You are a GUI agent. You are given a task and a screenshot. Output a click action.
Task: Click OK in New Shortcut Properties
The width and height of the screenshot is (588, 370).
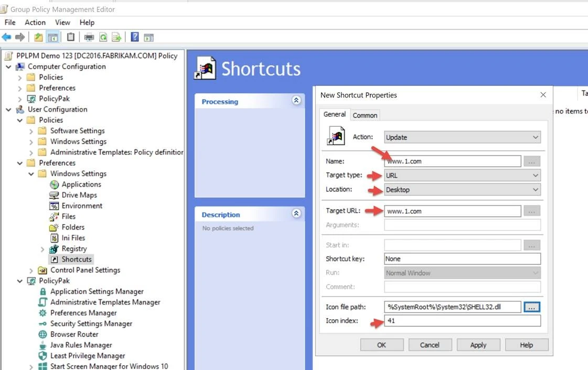pyautogui.click(x=381, y=345)
